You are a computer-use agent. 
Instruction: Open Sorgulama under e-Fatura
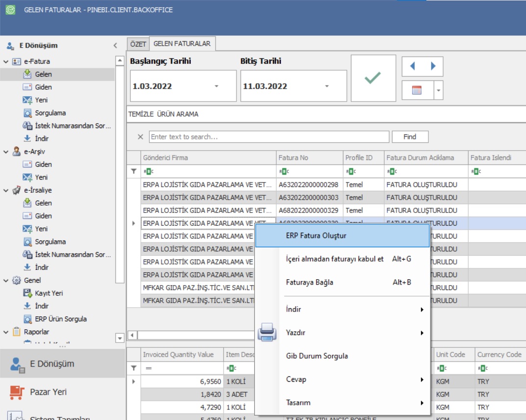50,113
